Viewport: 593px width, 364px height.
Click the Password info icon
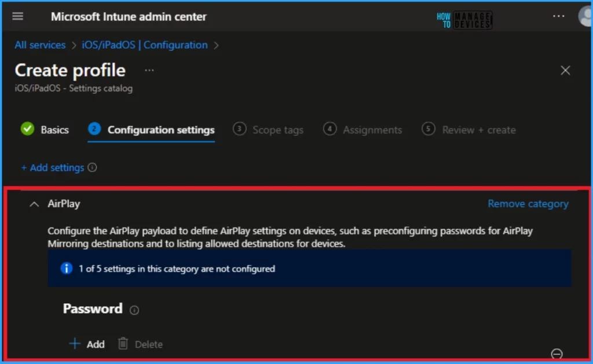click(134, 310)
